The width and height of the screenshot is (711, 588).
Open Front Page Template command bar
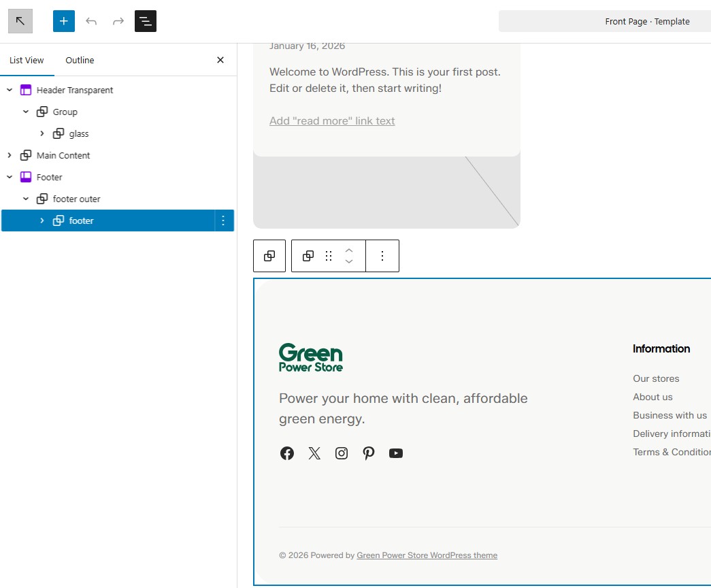click(x=646, y=21)
